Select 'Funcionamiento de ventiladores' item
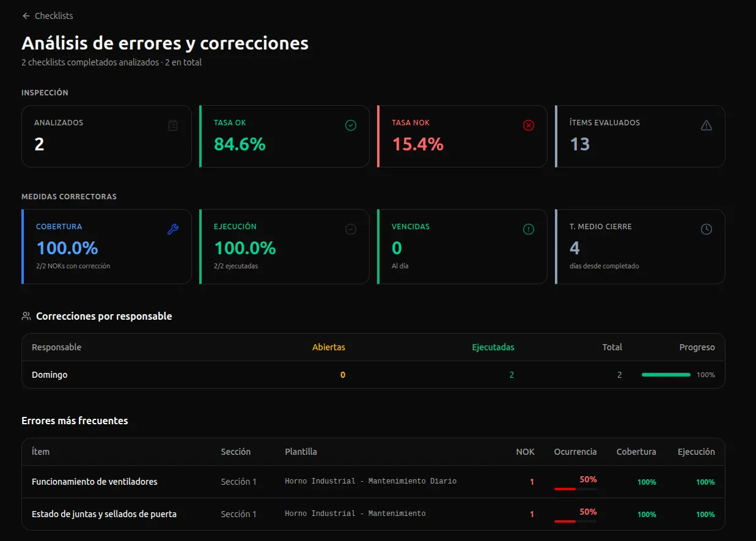Image resolution: width=756 pixels, height=541 pixels. pos(95,482)
